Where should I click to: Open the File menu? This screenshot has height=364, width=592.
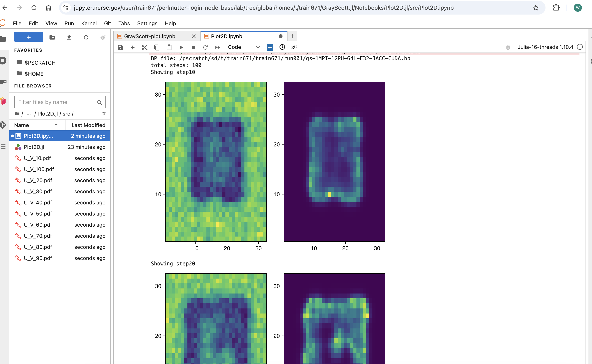coord(17,23)
